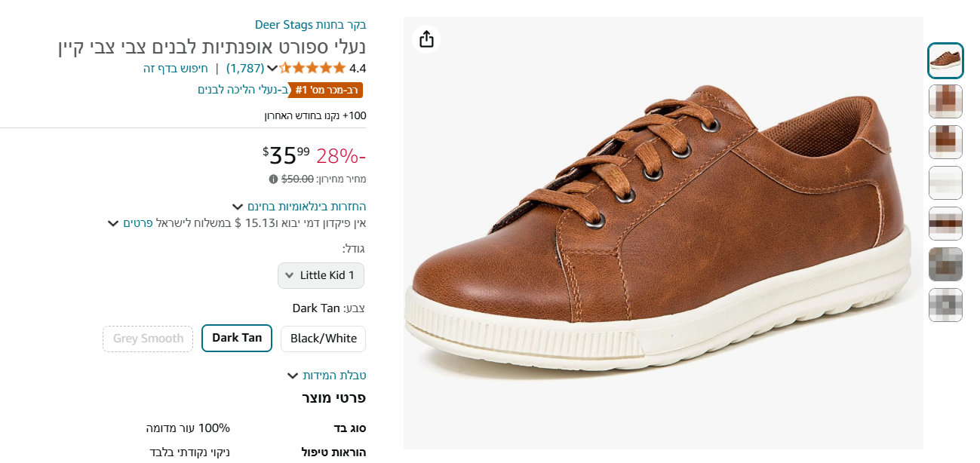Select the second product thumbnail
Image resolution: width=980 pixels, height=463 pixels.
coord(945,101)
